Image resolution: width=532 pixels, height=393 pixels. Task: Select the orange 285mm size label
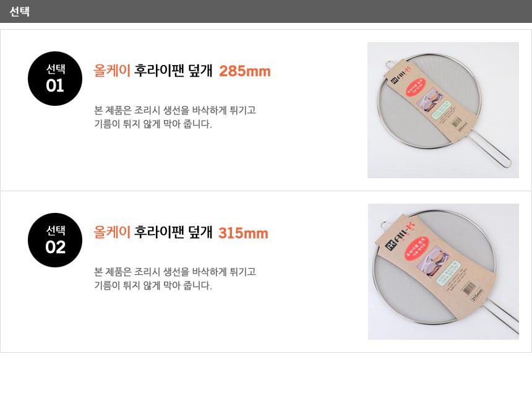tap(245, 71)
